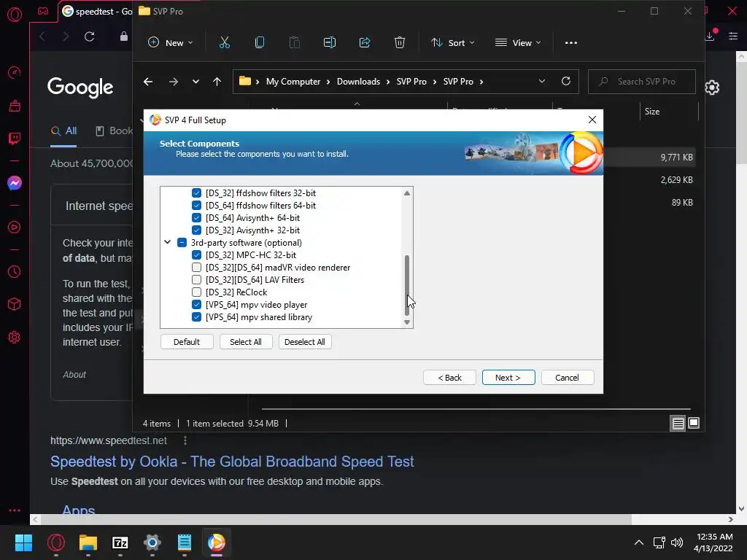The image size is (747, 560).
Task: Click component list scrollbar down arrow
Action: (407, 322)
